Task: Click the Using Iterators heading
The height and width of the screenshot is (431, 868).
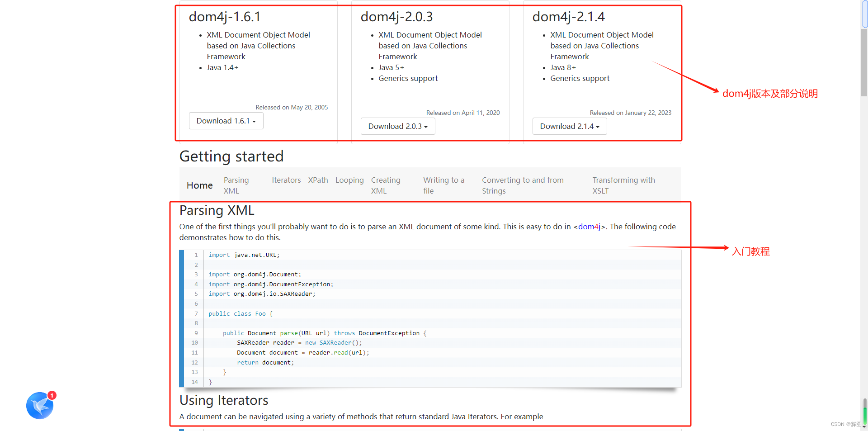Action: pyautogui.click(x=224, y=400)
